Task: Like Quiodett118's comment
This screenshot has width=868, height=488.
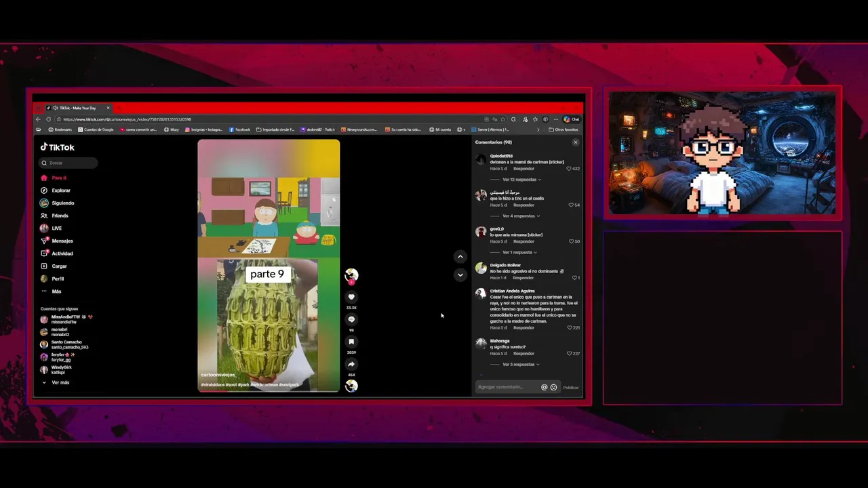Action: (x=570, y=169)
